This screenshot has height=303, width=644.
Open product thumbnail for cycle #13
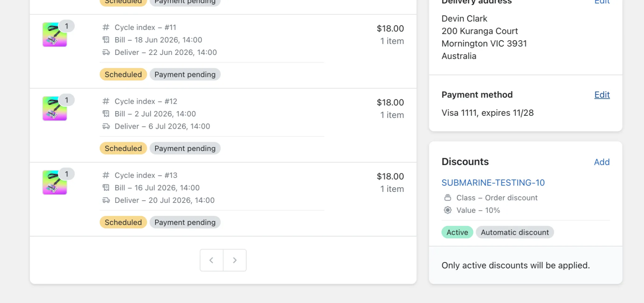(x=55, y=182)
